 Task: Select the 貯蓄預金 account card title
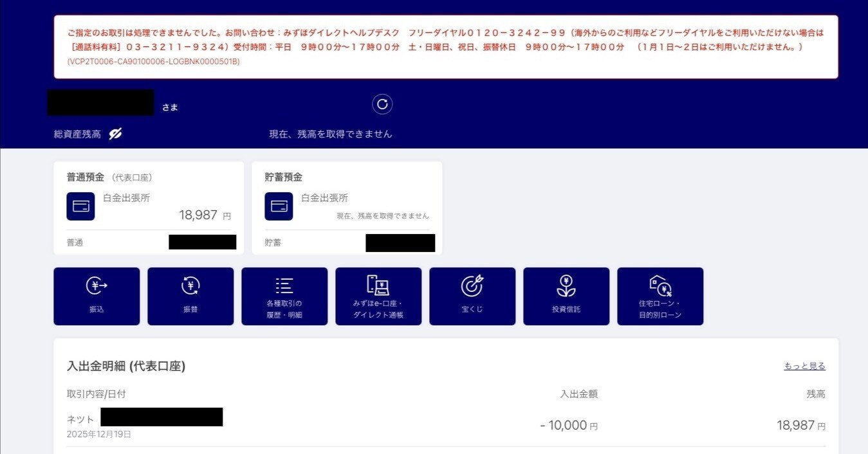tap(283, 177)
